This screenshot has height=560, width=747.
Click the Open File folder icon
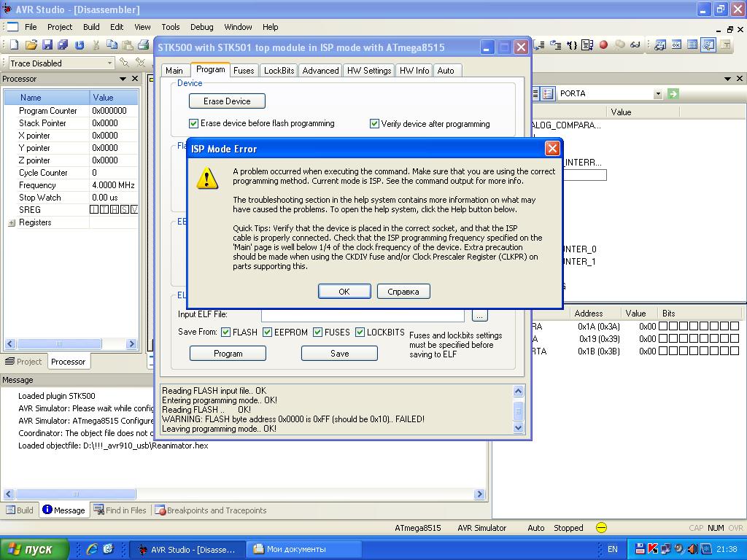coord(31,45)
